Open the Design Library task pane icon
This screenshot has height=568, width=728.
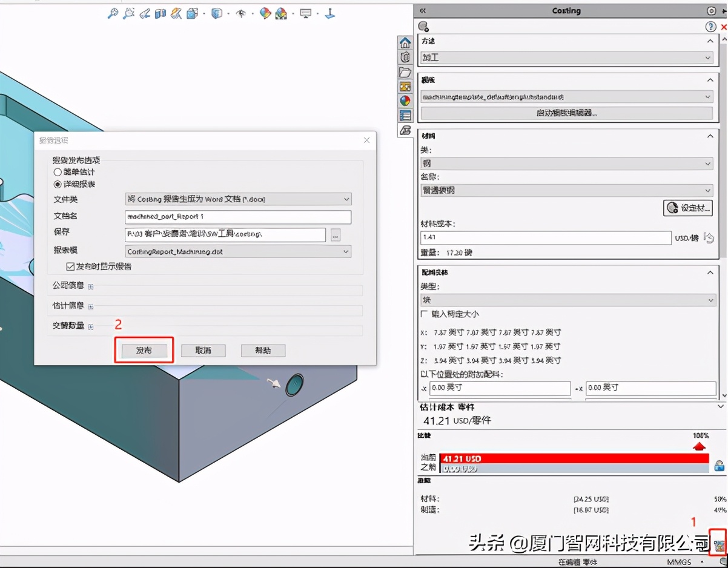click(405, 57)
